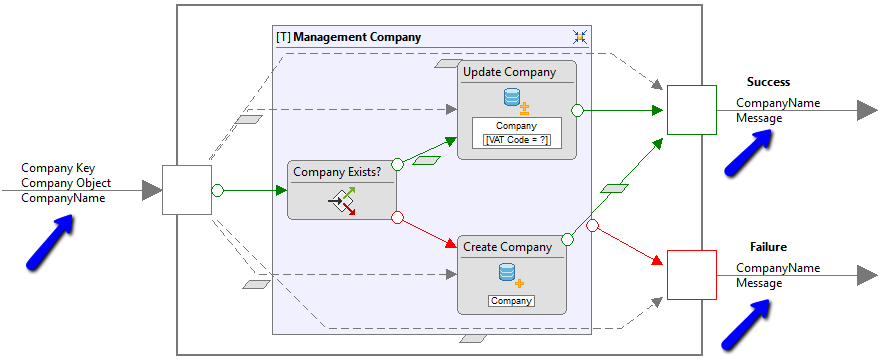885x360 pixels.
Task: Select the Create Company database icon
Action: [511, 276]
